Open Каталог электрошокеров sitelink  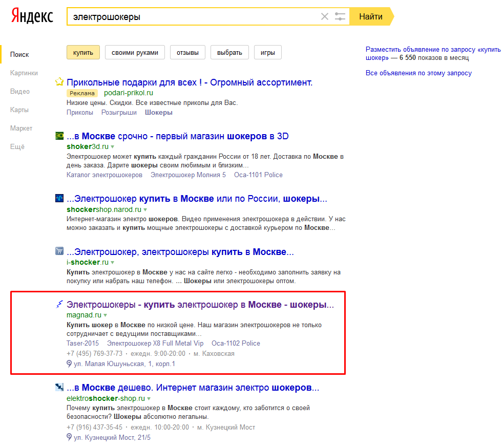click(104, 175)
